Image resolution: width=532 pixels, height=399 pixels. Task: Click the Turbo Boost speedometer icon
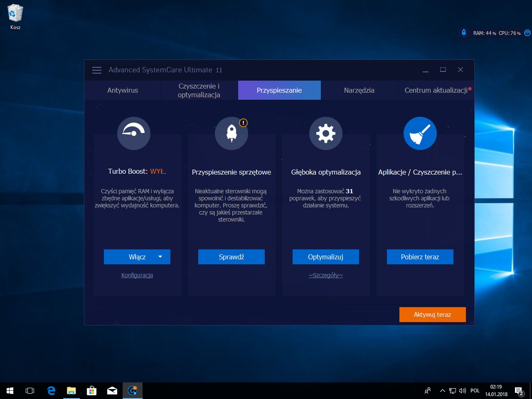pyautogui.click(x=134, y=133)
